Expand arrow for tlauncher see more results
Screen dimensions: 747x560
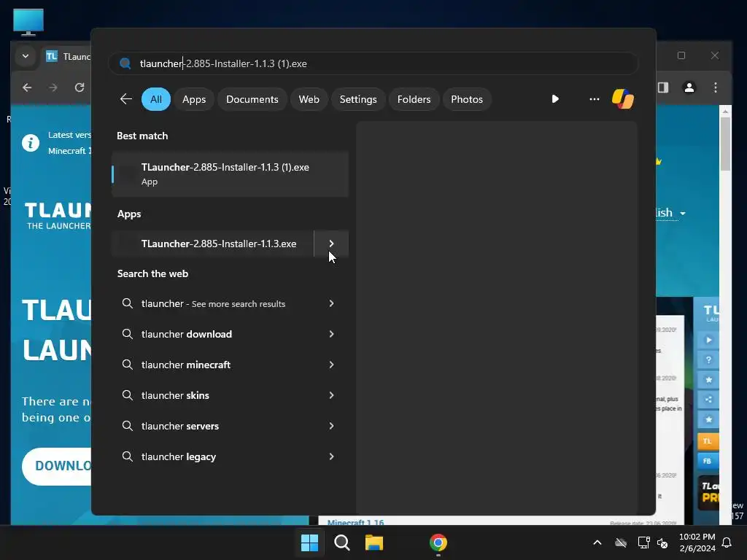point(332,303)
